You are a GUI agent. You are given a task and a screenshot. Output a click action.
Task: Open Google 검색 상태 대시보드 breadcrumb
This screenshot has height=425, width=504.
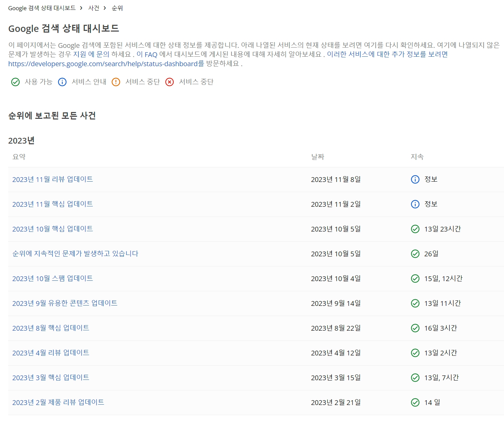tap(42, 8)
